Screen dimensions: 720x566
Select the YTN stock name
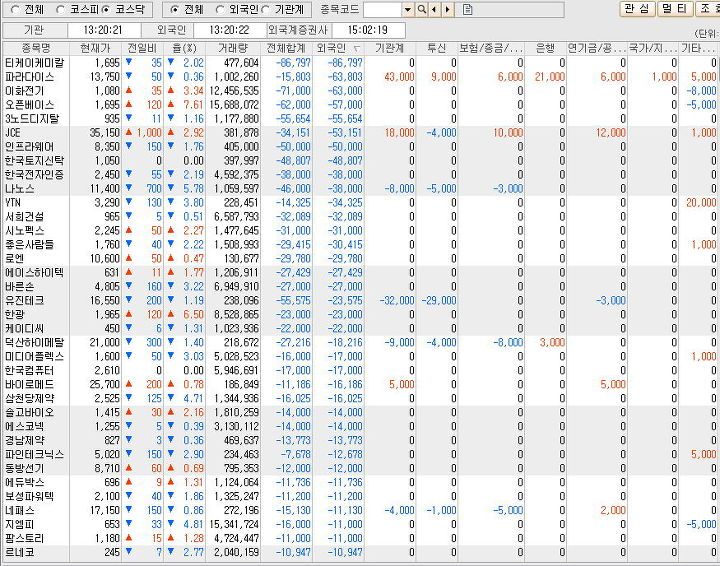[x=13, y=202]
